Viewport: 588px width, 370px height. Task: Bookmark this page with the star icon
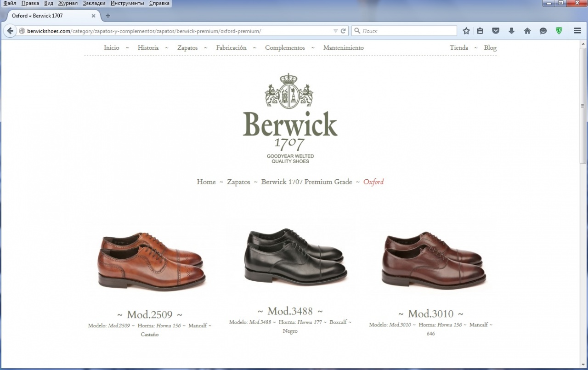466,31
